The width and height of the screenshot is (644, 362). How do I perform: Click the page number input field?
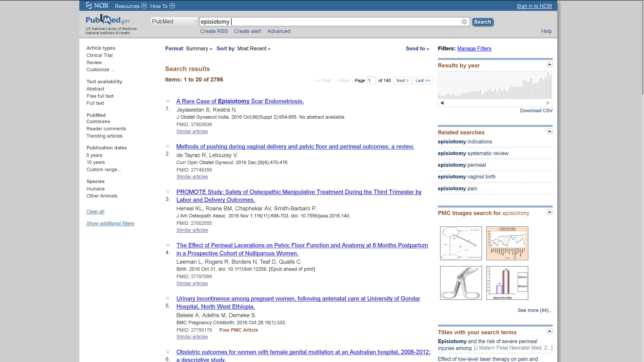pyautogui.click(x=371, y=80)
